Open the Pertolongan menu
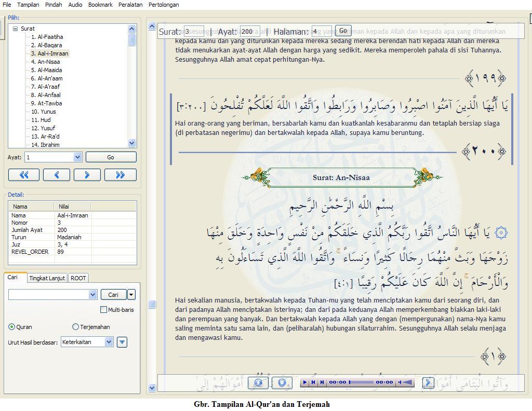532x411 pixels. point(164,5)
